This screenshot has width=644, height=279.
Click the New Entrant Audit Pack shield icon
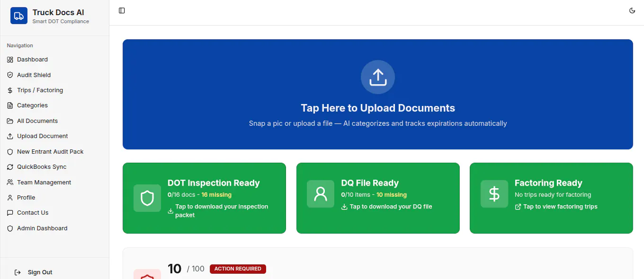click(x=10, y=152)
